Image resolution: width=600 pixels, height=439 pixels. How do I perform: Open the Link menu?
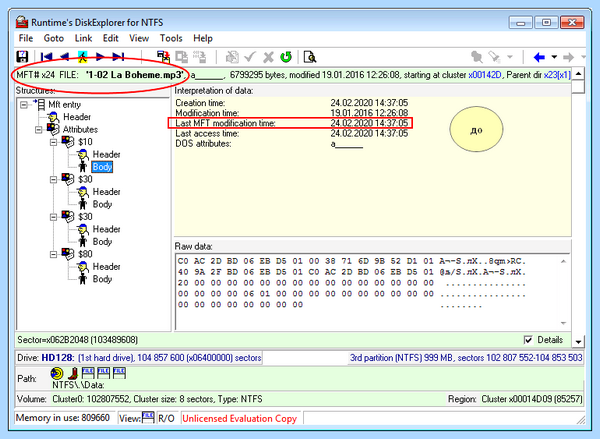tap(83, 38)
